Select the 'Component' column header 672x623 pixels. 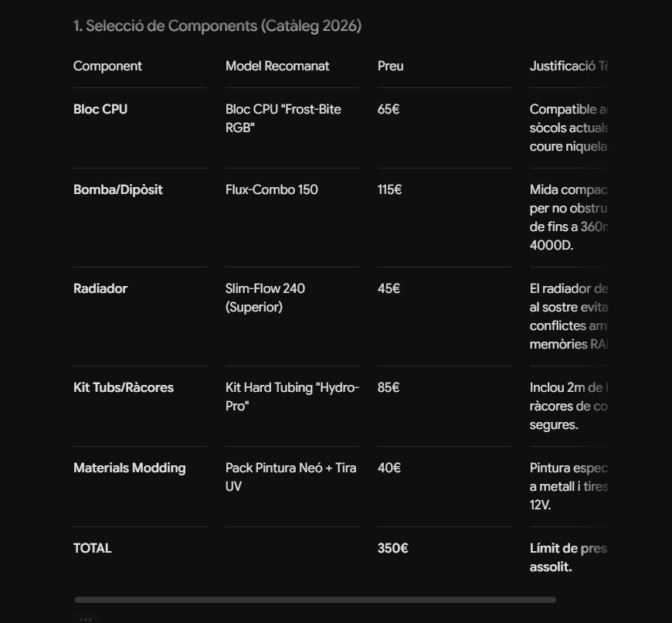pyautogui.click(x=107, y=66)
